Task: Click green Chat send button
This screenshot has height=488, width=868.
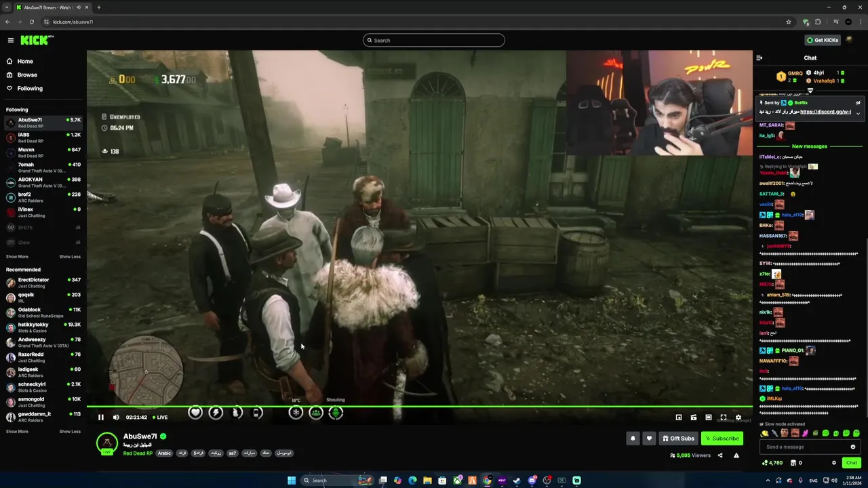Action: (852, 463)
